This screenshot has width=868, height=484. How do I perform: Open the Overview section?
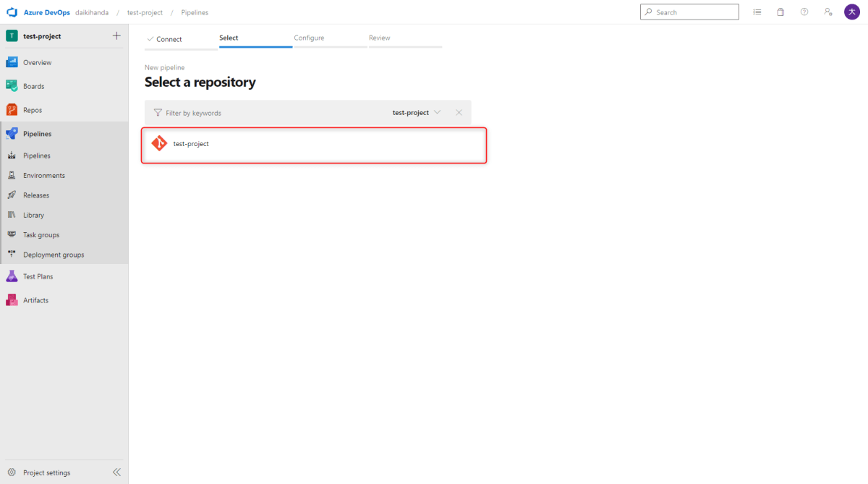pyautogui.click(x=64, y=62)
